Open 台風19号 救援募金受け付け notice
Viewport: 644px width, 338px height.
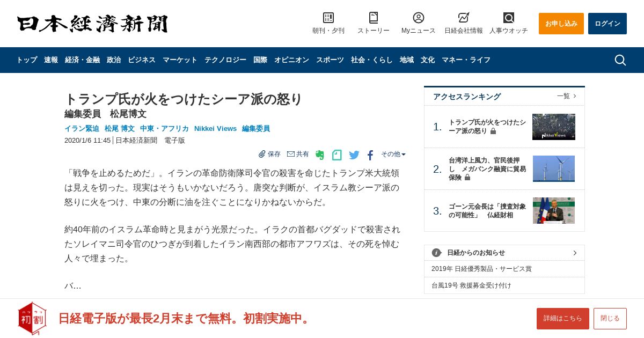(x=471, y=285)
